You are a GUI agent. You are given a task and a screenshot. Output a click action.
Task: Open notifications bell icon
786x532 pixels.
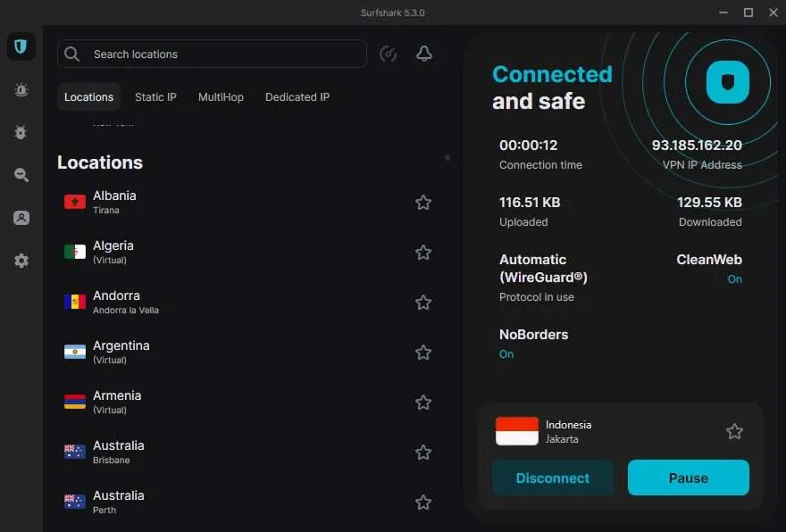(x=424, y=54)
